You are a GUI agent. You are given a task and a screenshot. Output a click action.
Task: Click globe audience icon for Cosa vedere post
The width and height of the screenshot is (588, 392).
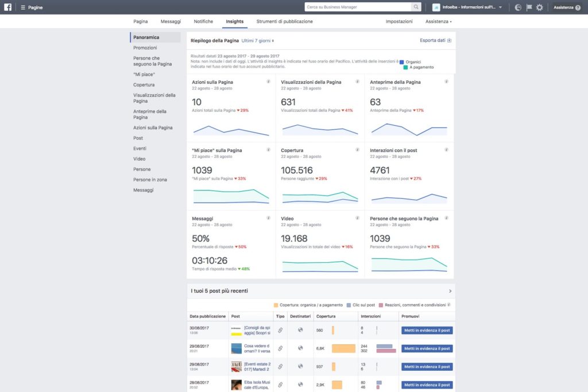(300, 348)
